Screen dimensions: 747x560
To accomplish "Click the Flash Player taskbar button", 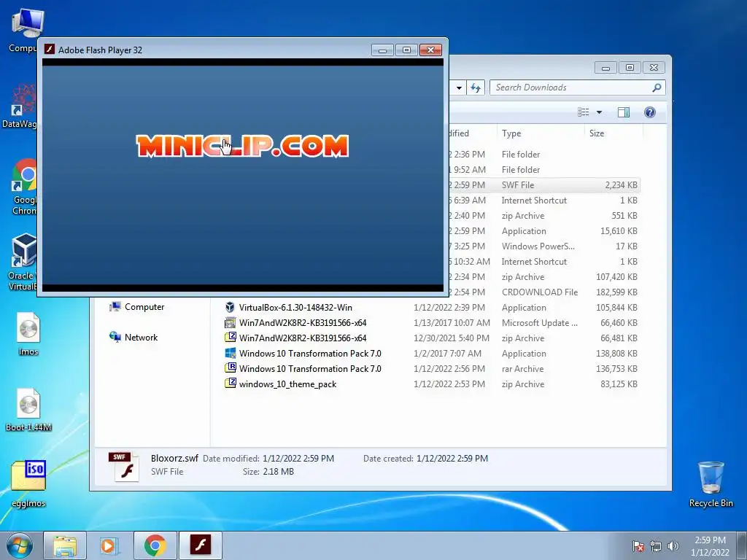I will tap(201, 545).
